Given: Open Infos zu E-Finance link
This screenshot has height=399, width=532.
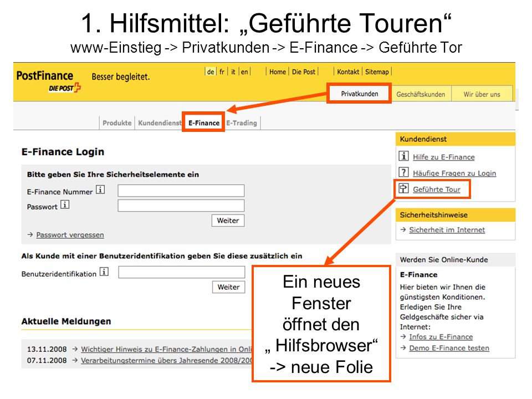Looking at the screenshot, I should pos(441,336).
